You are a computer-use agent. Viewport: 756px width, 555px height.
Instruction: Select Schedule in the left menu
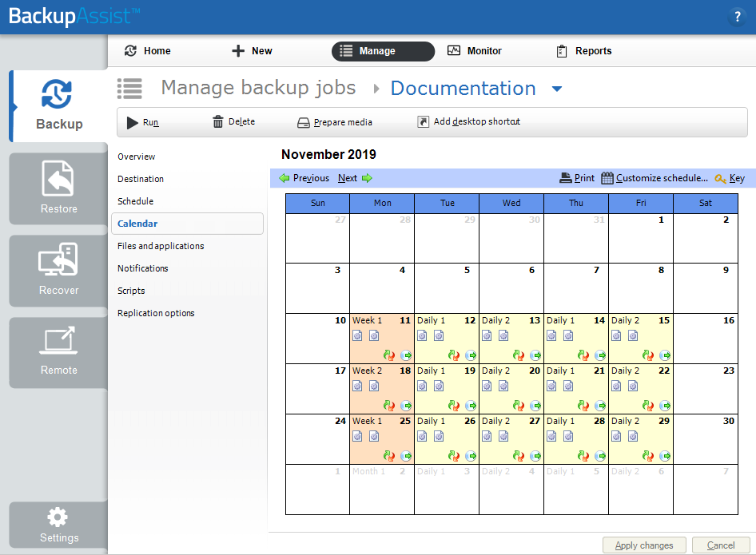tap(135, 201)
